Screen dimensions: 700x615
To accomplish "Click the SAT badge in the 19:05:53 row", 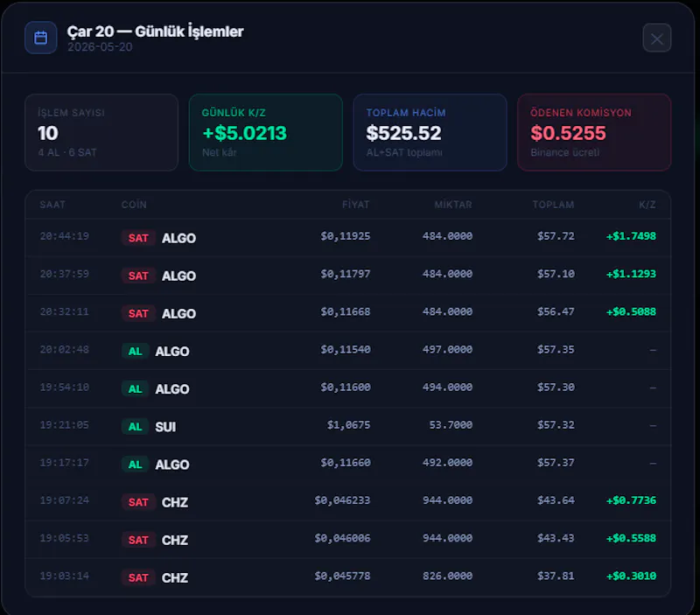I will click(138, 540).
